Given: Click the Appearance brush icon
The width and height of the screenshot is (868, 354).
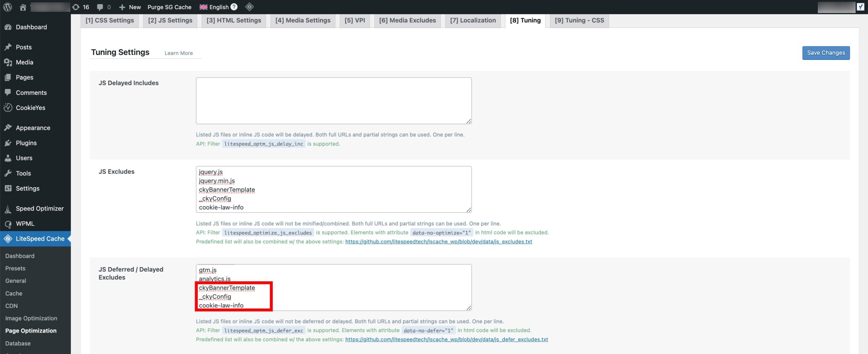Looking at the screenshot, I should (8, 128).
